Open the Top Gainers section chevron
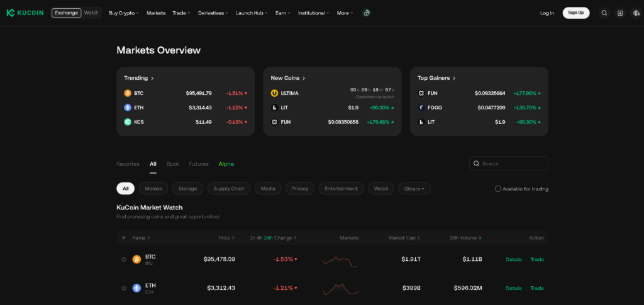 (x=454, y=78)
